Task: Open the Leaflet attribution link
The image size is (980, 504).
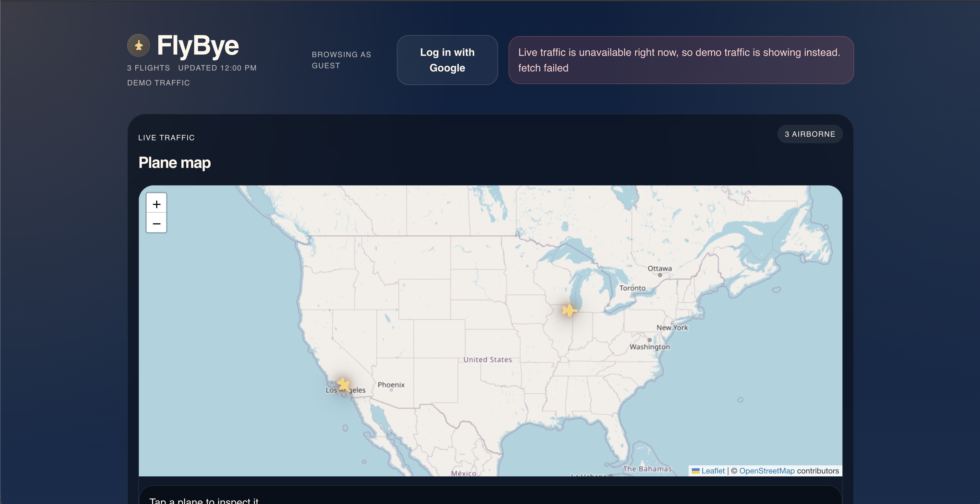Action: (713, 471)
